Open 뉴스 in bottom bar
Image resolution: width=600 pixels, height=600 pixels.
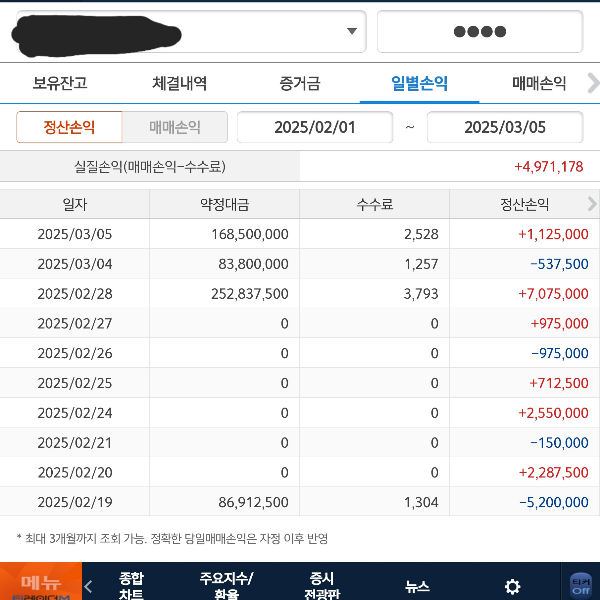[417, 587]
